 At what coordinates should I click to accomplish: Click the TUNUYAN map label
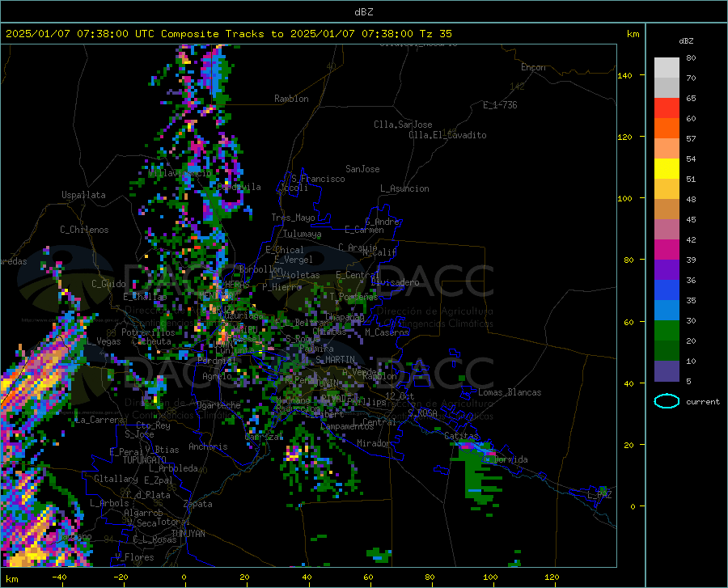[188, 534]
